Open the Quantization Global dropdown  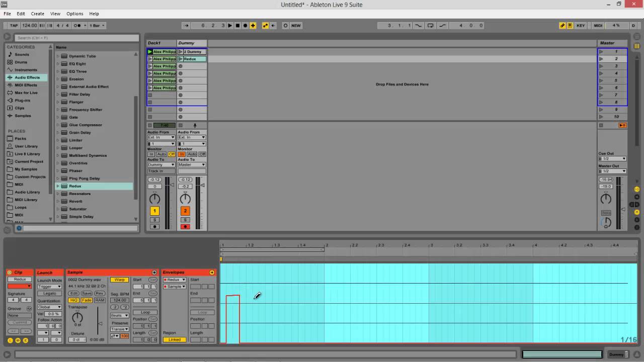pos(49,307)
